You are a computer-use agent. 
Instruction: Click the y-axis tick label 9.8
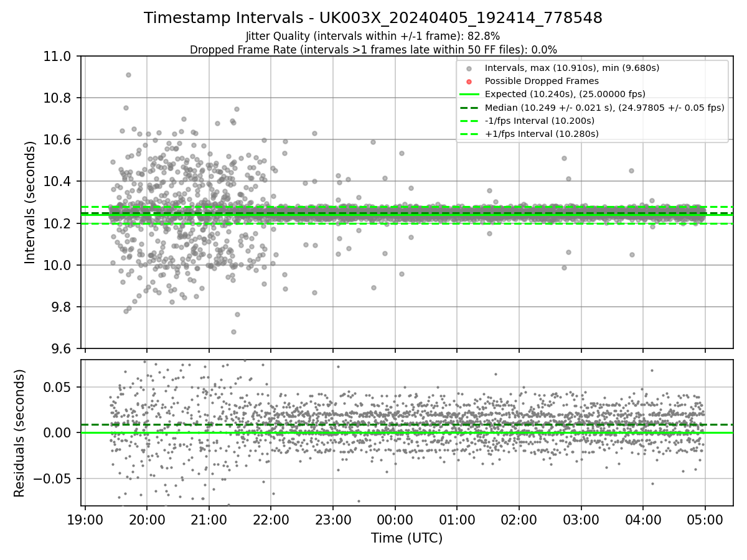(x=62, y=307)
